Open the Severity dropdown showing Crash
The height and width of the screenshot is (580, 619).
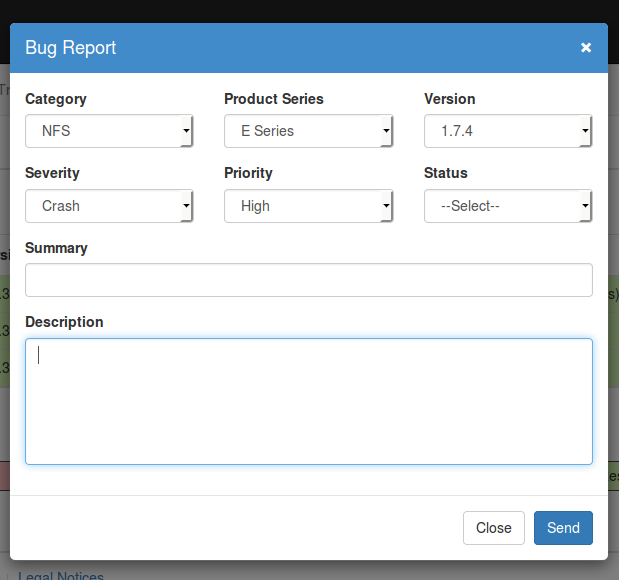[109, 206]
